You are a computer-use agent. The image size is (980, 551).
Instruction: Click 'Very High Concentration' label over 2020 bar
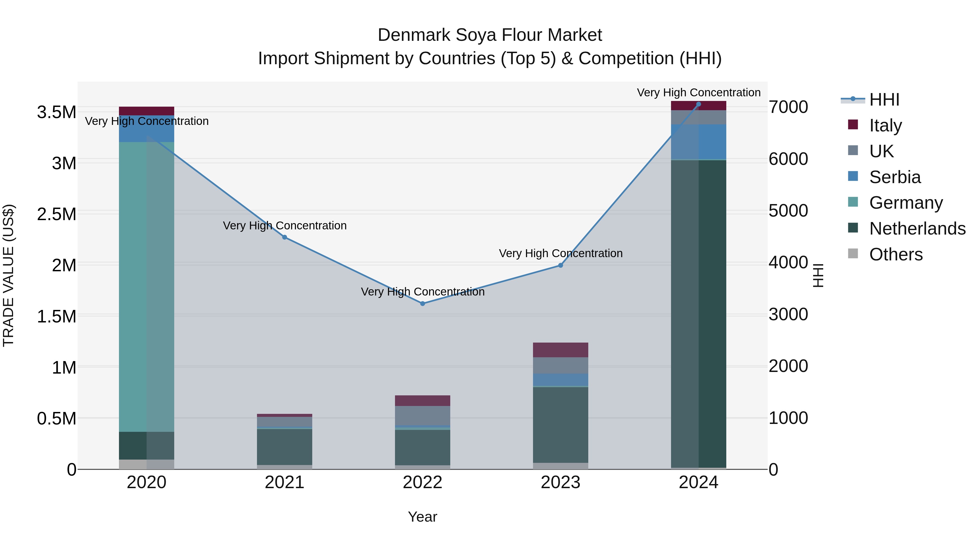147,121
